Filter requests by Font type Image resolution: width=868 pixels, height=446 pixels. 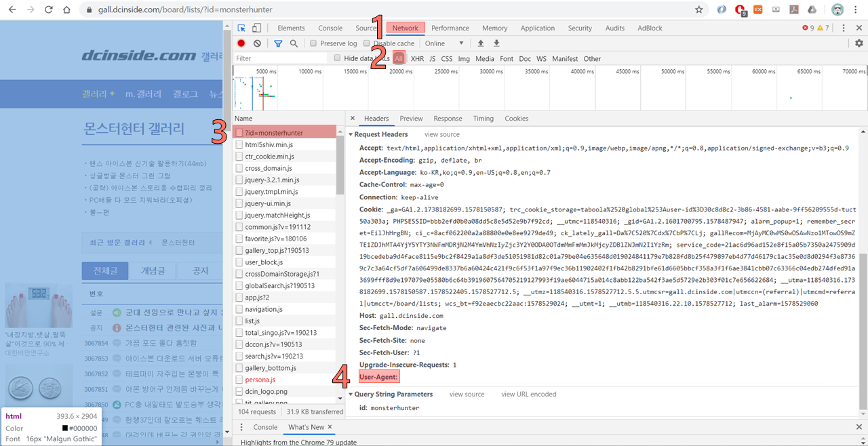coord(507,59)
